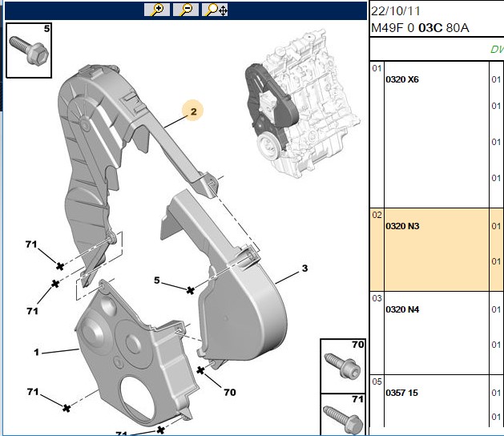Select part number 0320 X6
The width and height of the screenshot is (504, 436).
pyautogui.click(x=402, y=79)
